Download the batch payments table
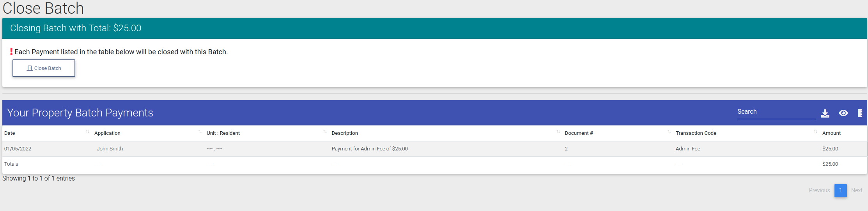Image resolution: width=868 pixels, height=211 pixels. [x=825, y=113]
